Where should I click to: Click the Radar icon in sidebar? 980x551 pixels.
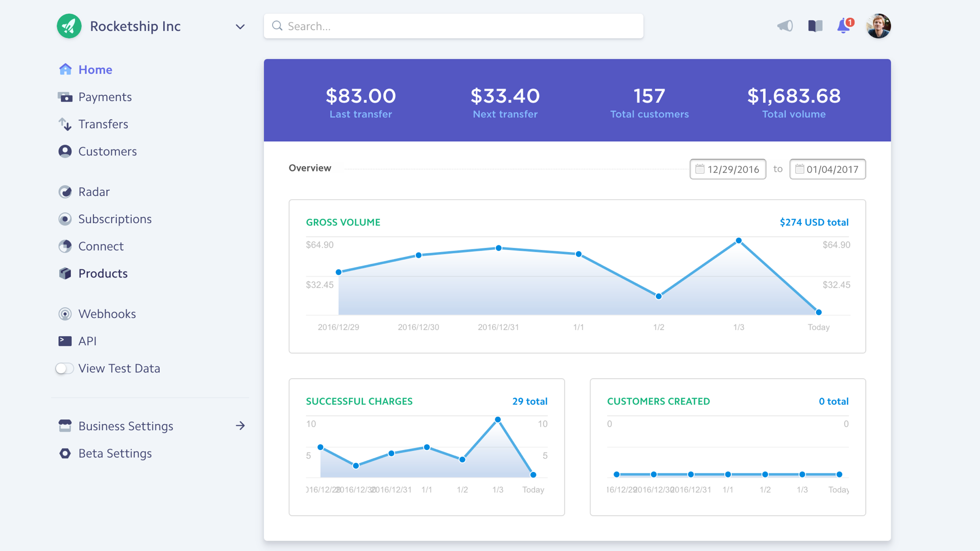(65, 192)
